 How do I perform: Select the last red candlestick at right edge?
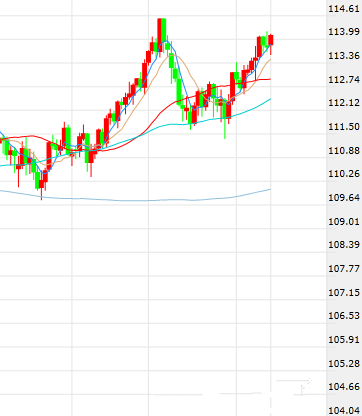point(271,40)
